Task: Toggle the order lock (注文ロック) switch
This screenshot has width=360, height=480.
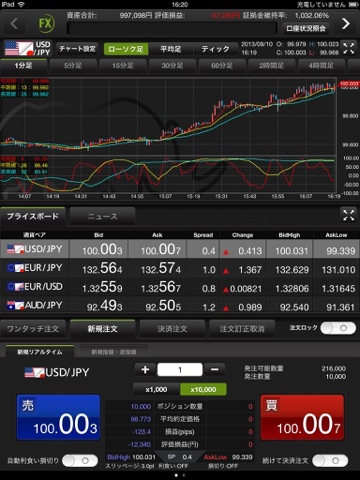Action: coord(338,328)
